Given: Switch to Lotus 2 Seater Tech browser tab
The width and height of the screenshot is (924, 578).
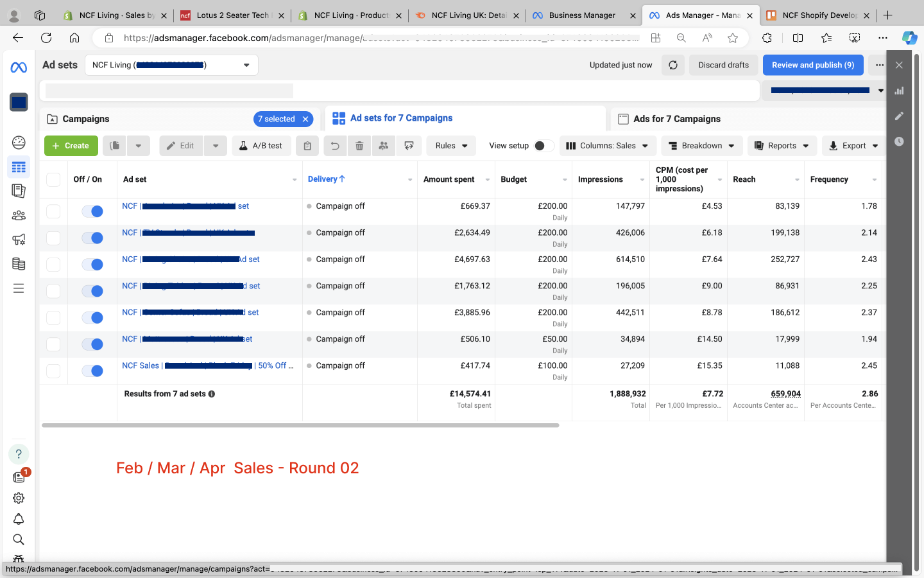Looking at the screenshot, I should (233, 15).
